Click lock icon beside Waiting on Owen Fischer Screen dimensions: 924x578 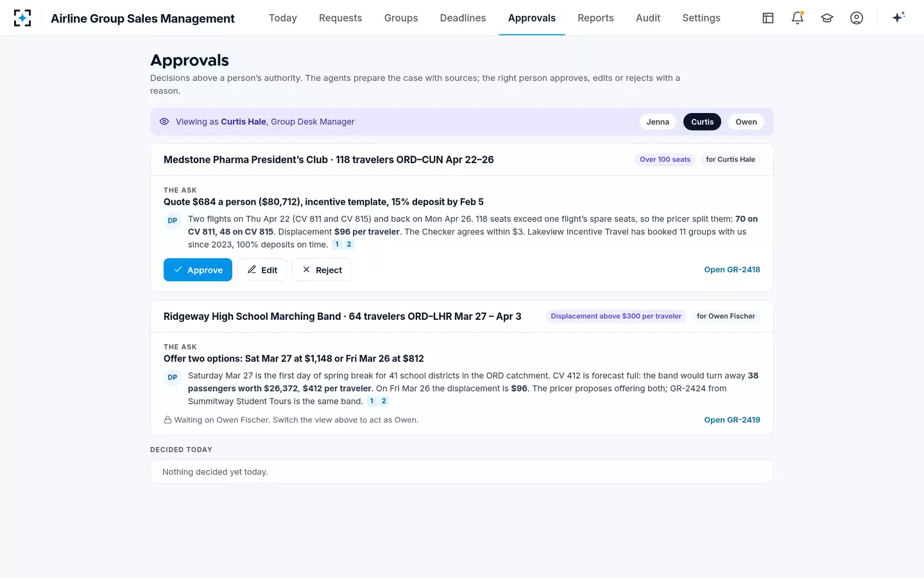coord(167,420)
